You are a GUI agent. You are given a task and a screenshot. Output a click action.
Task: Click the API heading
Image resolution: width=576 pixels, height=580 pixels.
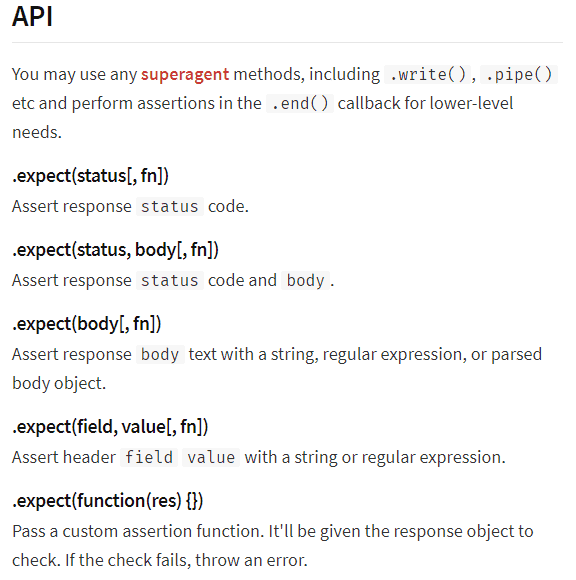coord(33,17)
